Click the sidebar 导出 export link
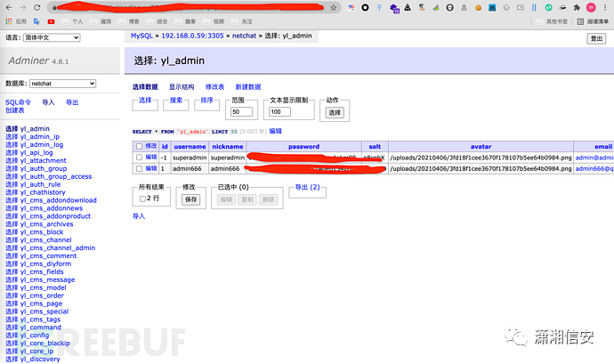This screenshot has width=614, height=364. [72, 102]
